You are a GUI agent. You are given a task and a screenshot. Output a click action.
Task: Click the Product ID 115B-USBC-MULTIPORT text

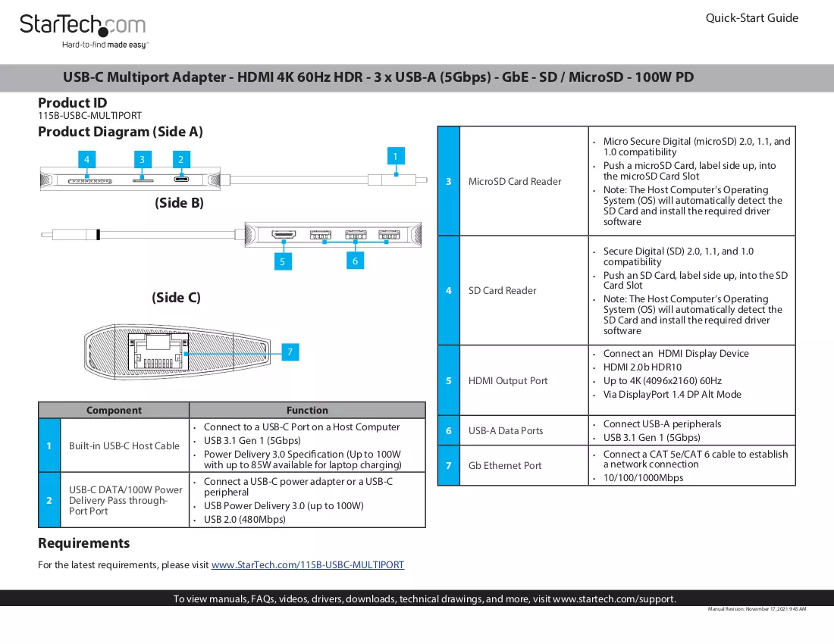(90, 115)
